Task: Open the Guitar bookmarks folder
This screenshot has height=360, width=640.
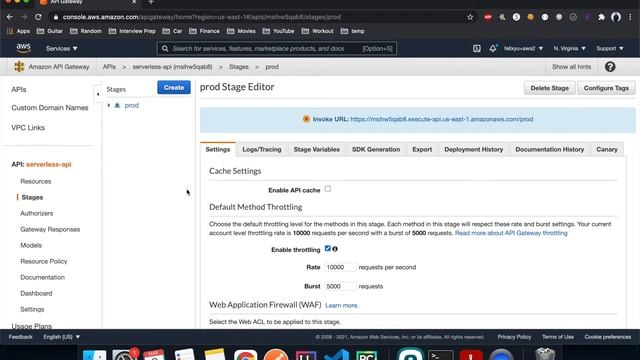Action: [49, 31]
